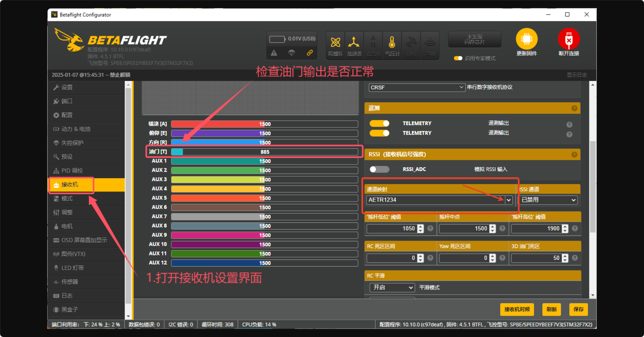
Task: Click the accelerometer sensor icon
Action: point(354,42)
